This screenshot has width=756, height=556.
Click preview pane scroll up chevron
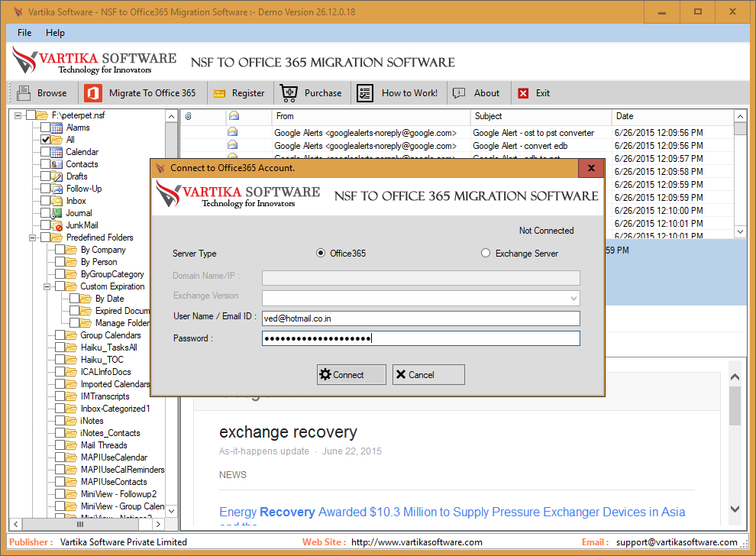tap(735, 377)
